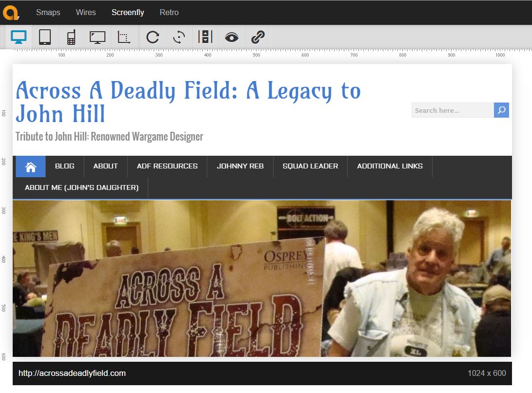
Task: Select the television device icon
Action: click(x=98, y=37)
